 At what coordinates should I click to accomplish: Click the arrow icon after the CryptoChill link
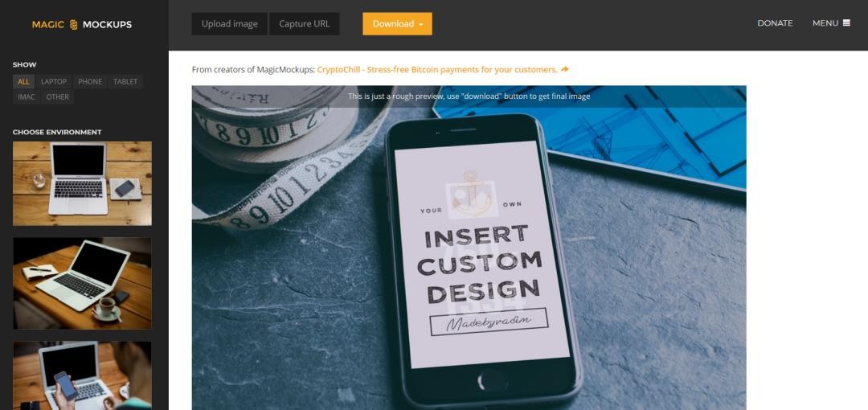click(565, 69)
